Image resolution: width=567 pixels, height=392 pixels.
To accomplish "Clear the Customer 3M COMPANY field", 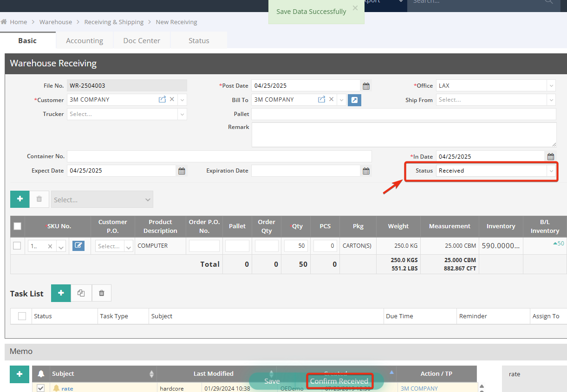I will (x=172, y=99).
